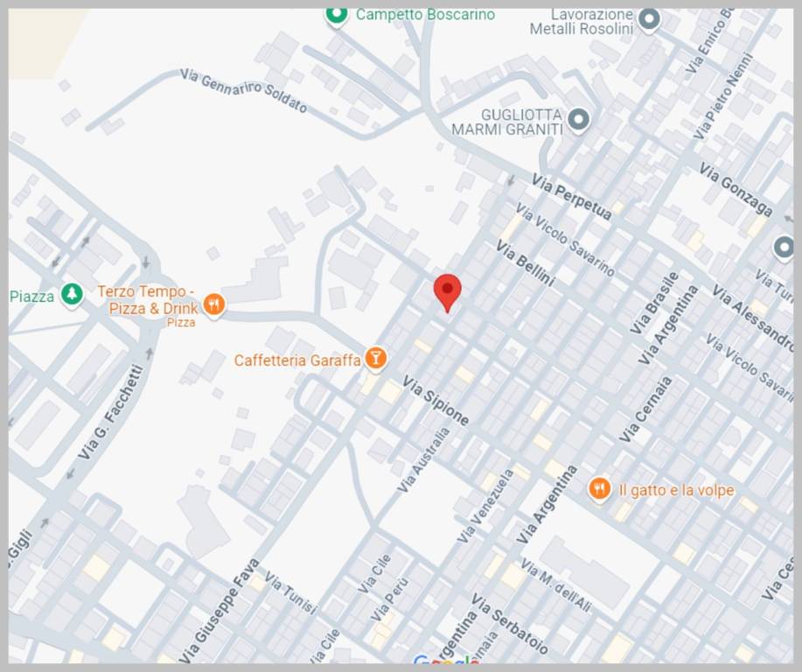Viewport: 802px width, 672px height.
Task: Click the Via Gennariro Soldato road label
Action: tap(244, 91)
